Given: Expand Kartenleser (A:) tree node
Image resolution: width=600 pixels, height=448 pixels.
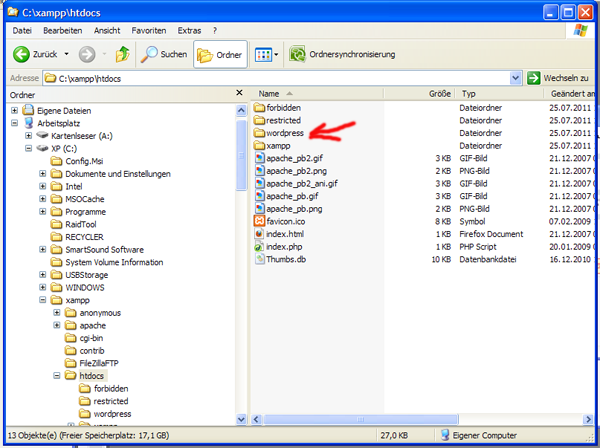Looking at the screenshot, I should click(28, 136).
